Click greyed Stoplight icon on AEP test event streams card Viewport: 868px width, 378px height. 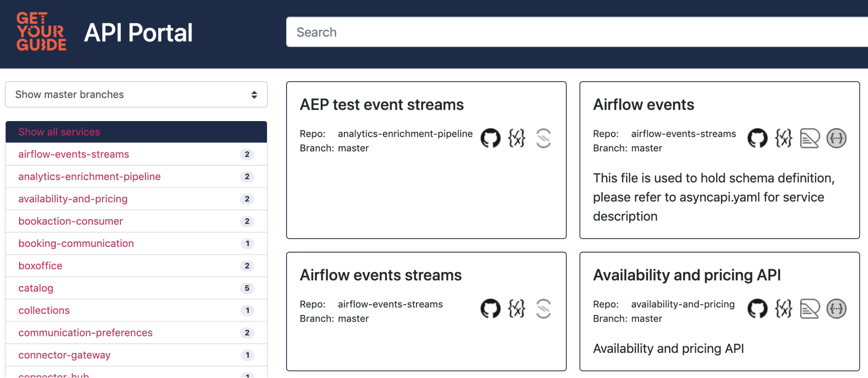(x=543, y=138)
